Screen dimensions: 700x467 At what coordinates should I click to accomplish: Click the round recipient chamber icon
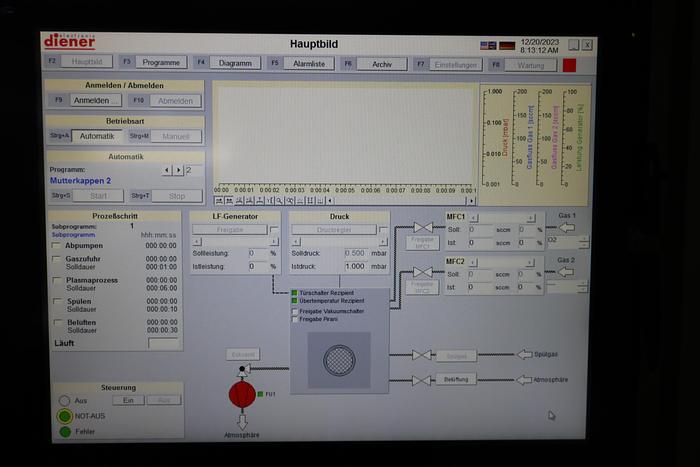[339, 360]
